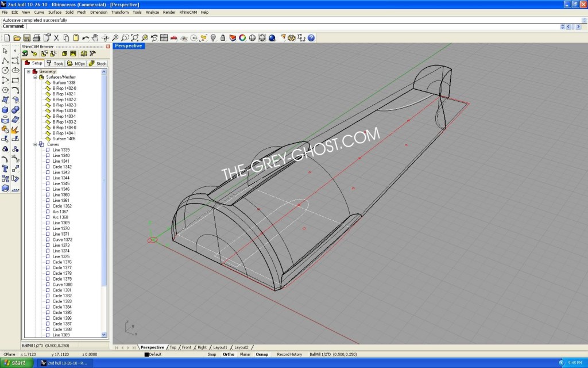Viewport: 588px width, 368px height.
Task: Open the Transform menu
Action: click(120, 13)
